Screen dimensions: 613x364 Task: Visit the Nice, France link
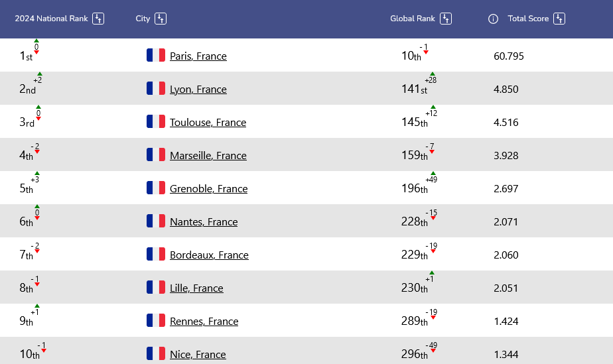[x=198, y=355]
